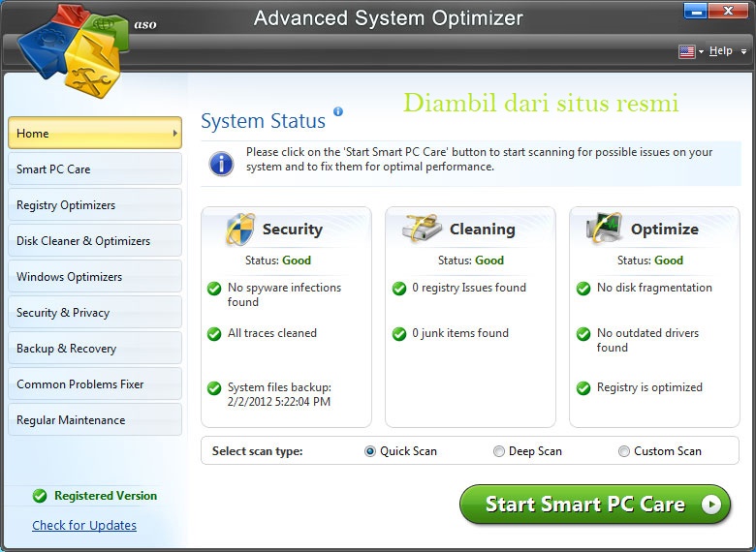Click the Registered Version green check icon

click(40, 496)
